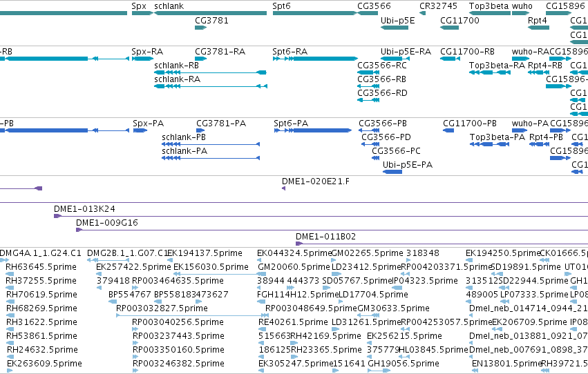Click the CG3566-RC transcript
Image resolution: width=588 pixels, height=374 pixels.
[x=368, y=72]
